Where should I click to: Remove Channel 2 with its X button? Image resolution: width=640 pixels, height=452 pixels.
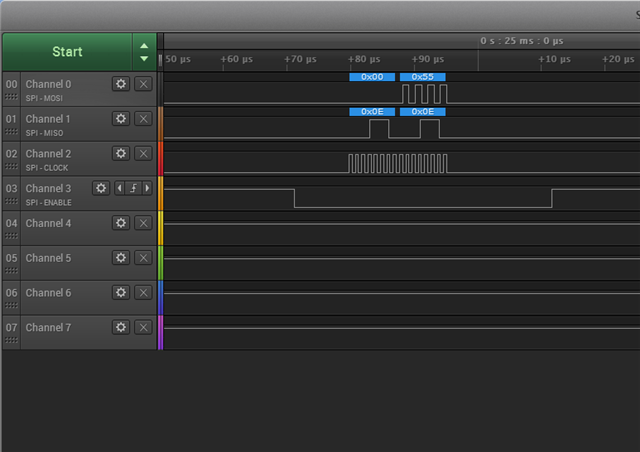click(143, 153)
